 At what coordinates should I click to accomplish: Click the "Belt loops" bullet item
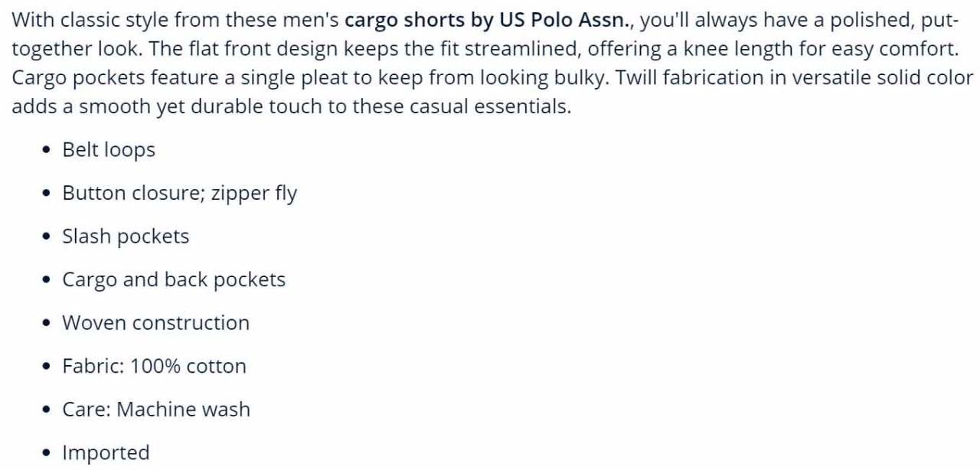pos(109,150)
